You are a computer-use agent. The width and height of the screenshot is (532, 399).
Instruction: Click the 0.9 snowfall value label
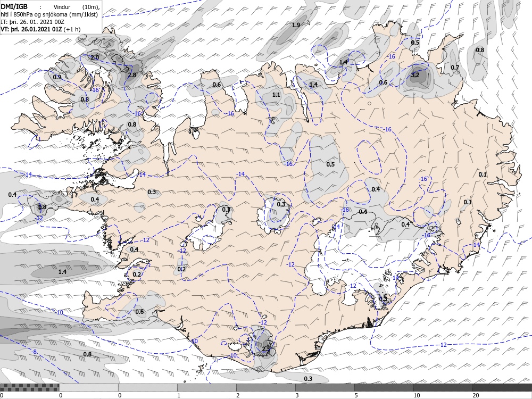pos(57,77)
